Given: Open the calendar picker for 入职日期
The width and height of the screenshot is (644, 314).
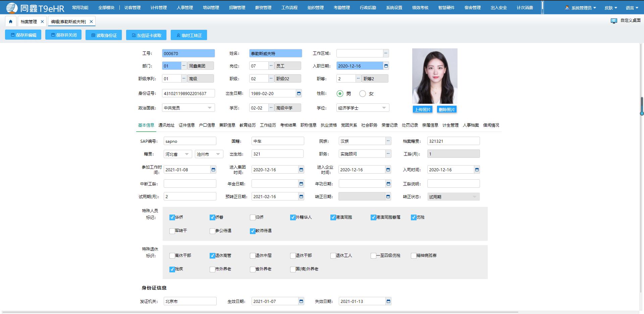Looking at the screenshot, I should 387,65.
